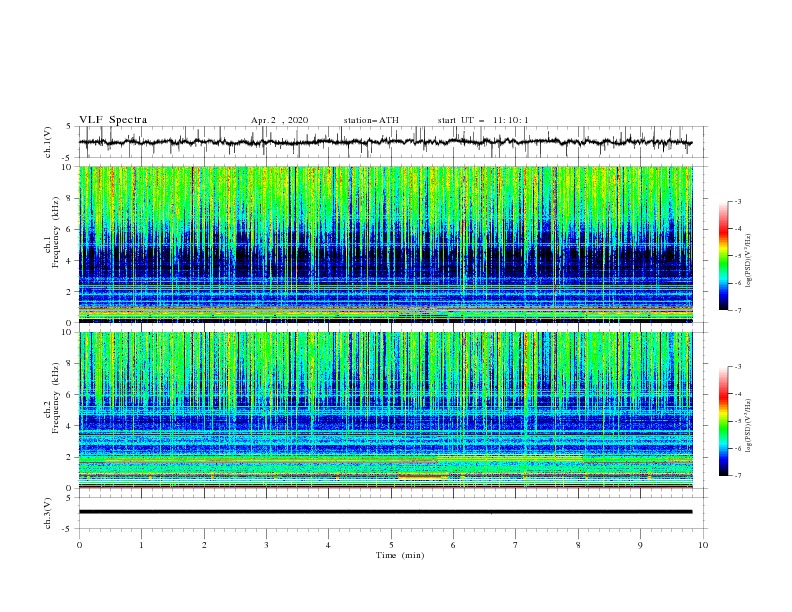
Task: Click the "1" tick on the time axis
Action: 141,545
